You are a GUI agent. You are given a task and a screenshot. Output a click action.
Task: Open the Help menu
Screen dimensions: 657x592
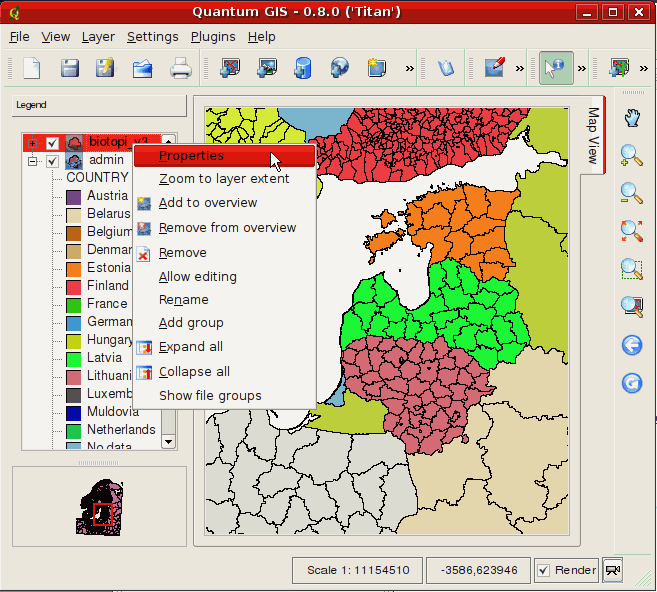261,37
